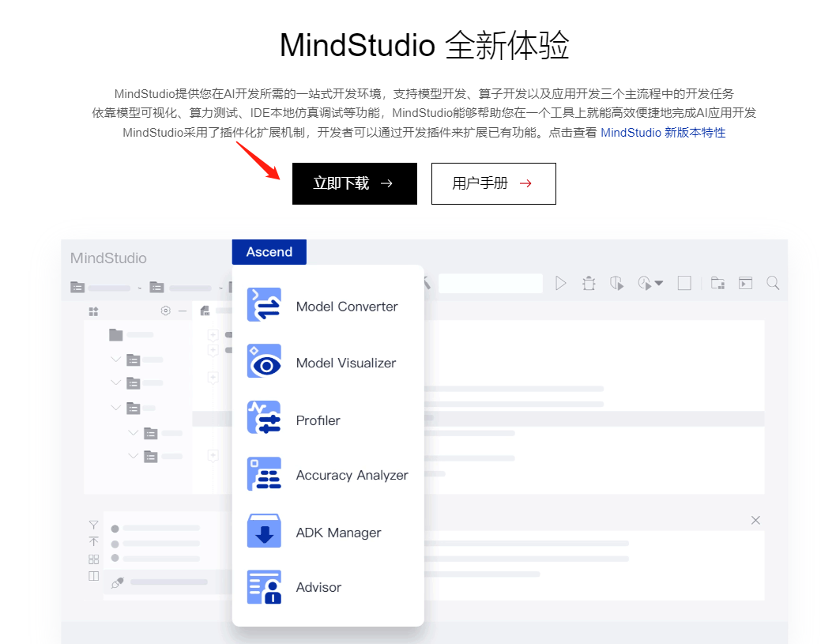This screenshot has width=836, height=644.
Task: Click the filter funnel icon in bottom panel
Action: pos(94,525)
